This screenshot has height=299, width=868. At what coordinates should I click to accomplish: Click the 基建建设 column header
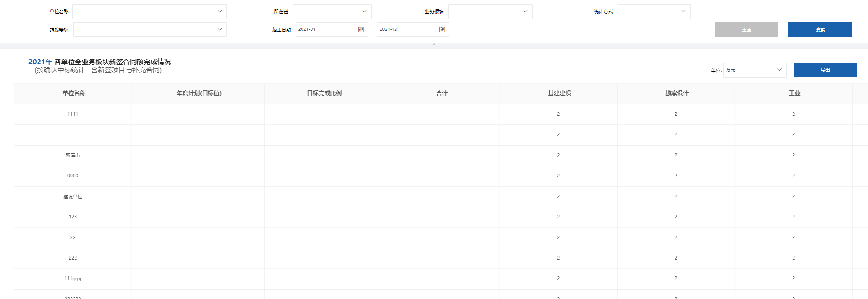pos(559,93)
